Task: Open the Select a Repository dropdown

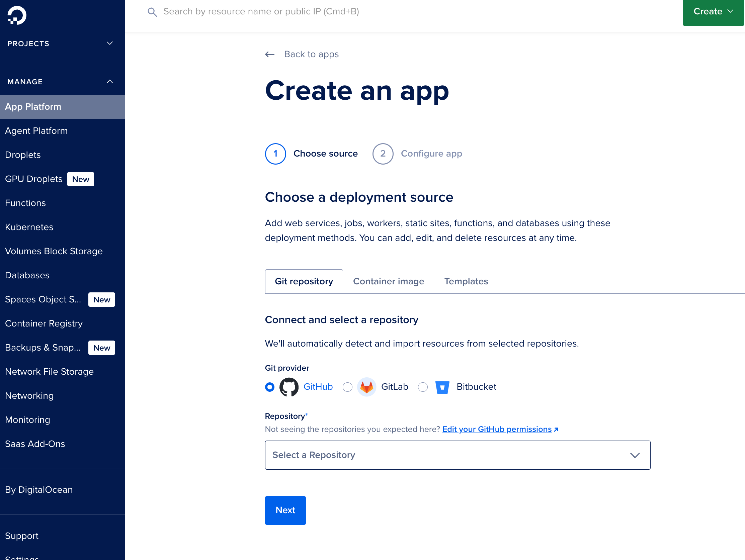Action: tap(458, 455)
